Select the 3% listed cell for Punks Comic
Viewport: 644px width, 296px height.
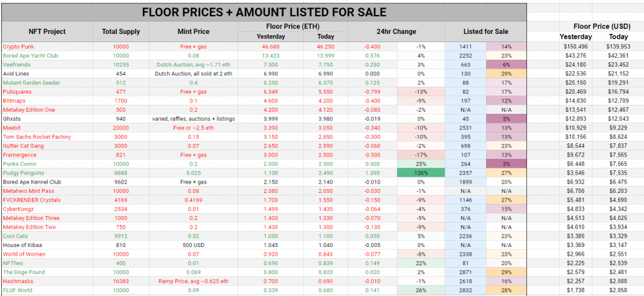506,164
